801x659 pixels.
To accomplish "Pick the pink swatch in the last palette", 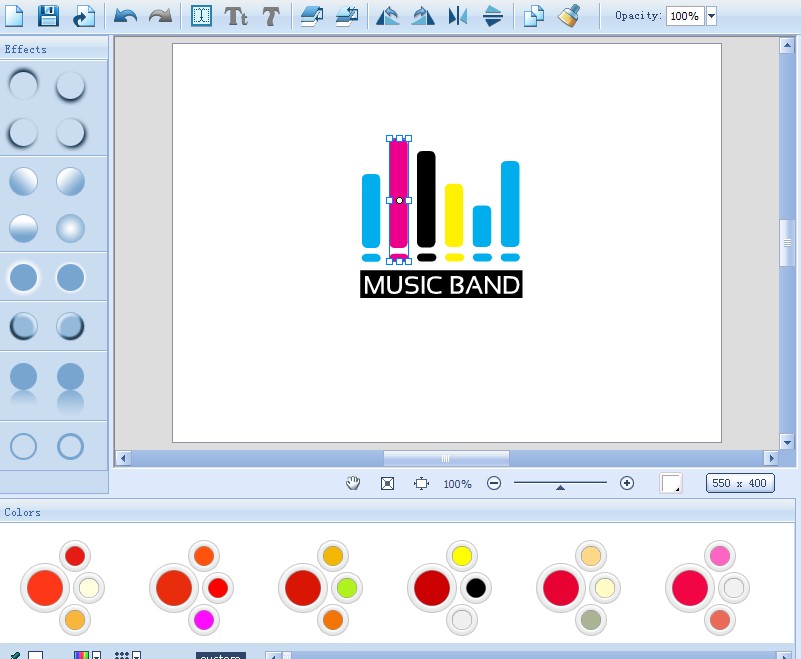I will tap(720, 556).
